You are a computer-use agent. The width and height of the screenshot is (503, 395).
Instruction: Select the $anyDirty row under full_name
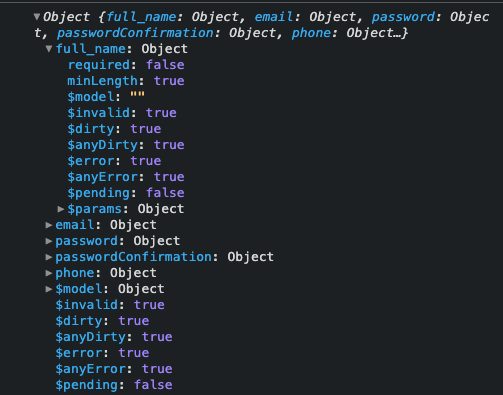point(126,145)
